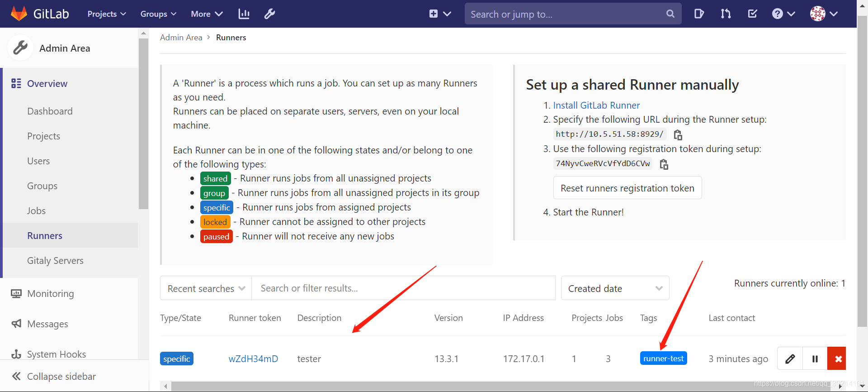The width and height of the screenshot is (868, 392).
Task: Remove the tester runner with red X
Action: 838,359
